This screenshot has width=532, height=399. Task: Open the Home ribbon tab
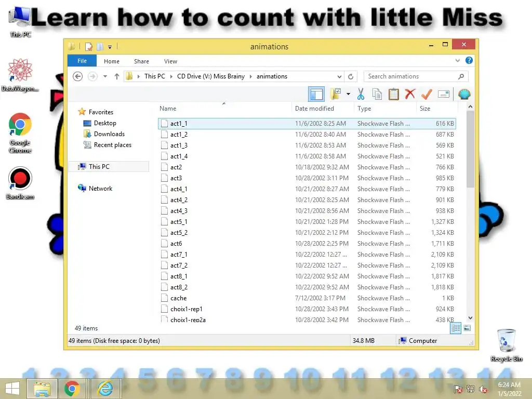[x=112, y=61]
